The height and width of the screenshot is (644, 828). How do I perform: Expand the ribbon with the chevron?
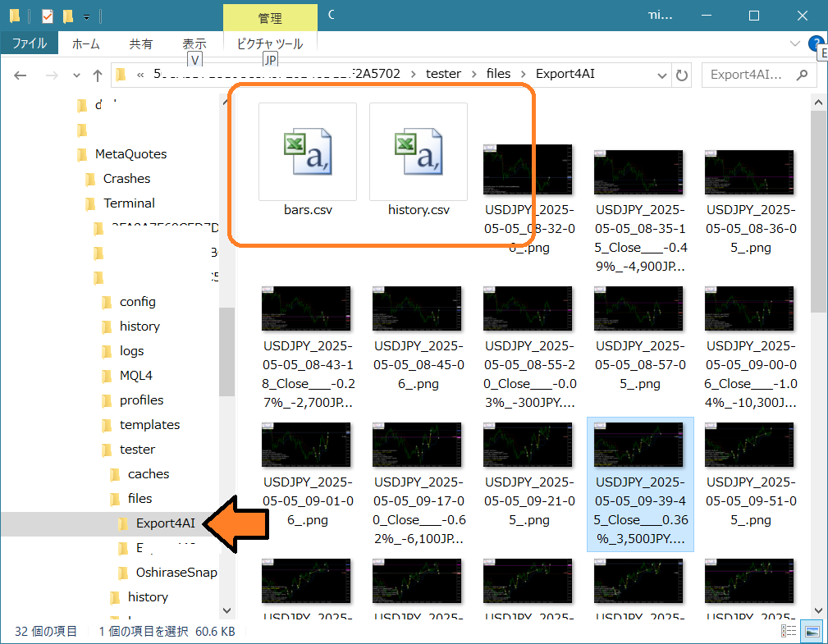click(794, 43)
